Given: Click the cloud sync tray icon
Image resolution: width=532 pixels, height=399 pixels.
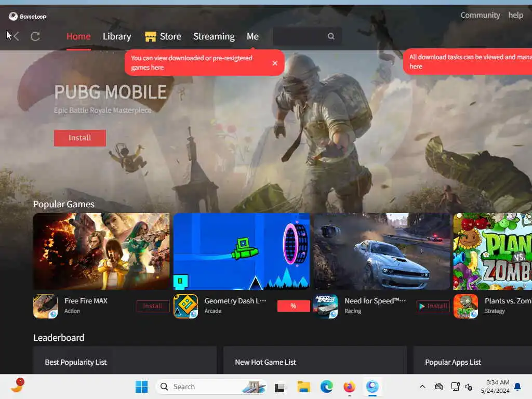Looking at the screenshot, I should coord(439,387).
